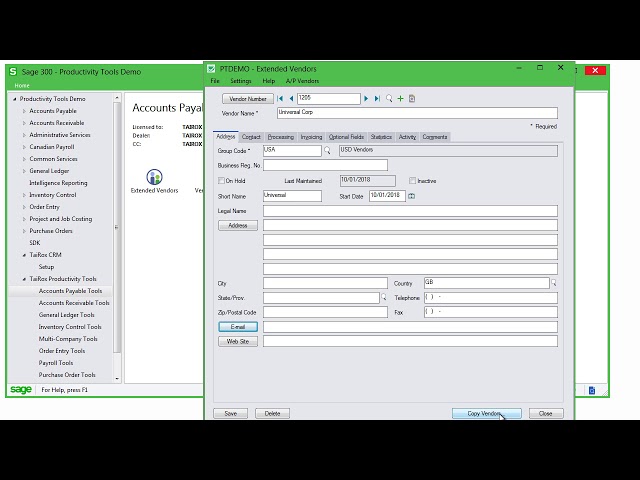
Task: Select General Ledger Tools in tree
Action: pyautogui.click(x=67, y=315)
